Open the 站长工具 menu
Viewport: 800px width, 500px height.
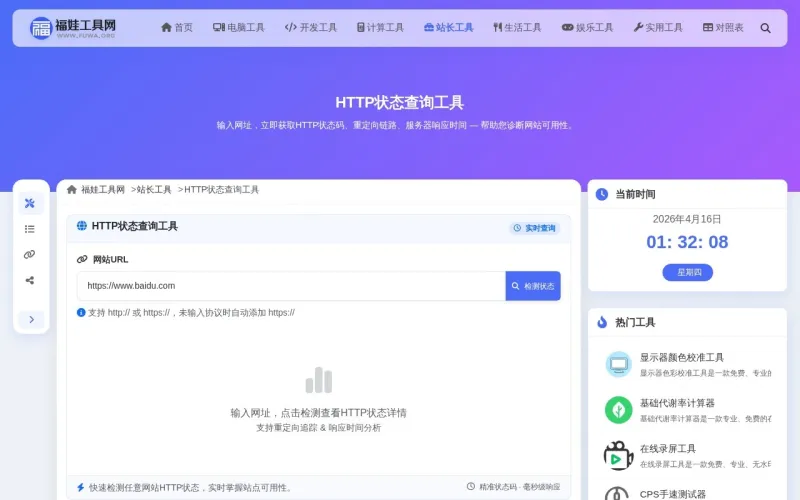tap(448, 28)
